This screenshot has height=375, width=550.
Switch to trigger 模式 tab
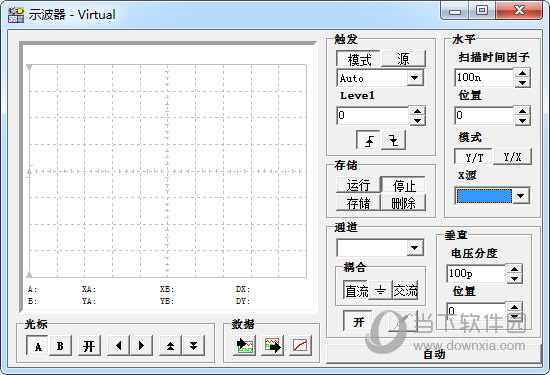point(358,59)
